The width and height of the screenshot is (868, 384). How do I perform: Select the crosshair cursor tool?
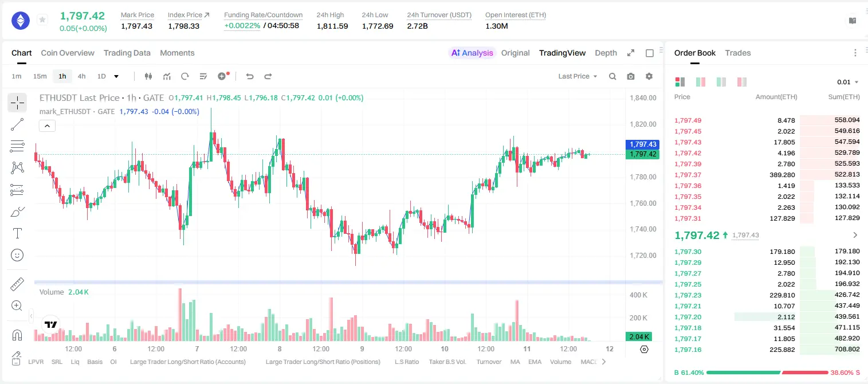click(17, 103)
